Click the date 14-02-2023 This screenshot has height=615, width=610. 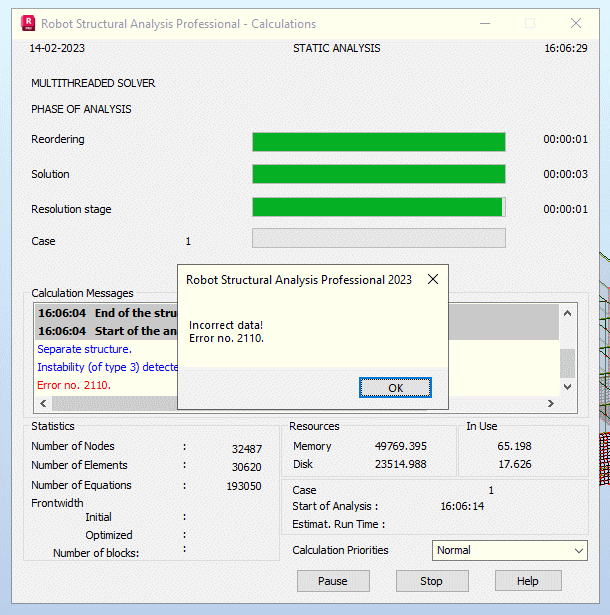tap(57, 48)
